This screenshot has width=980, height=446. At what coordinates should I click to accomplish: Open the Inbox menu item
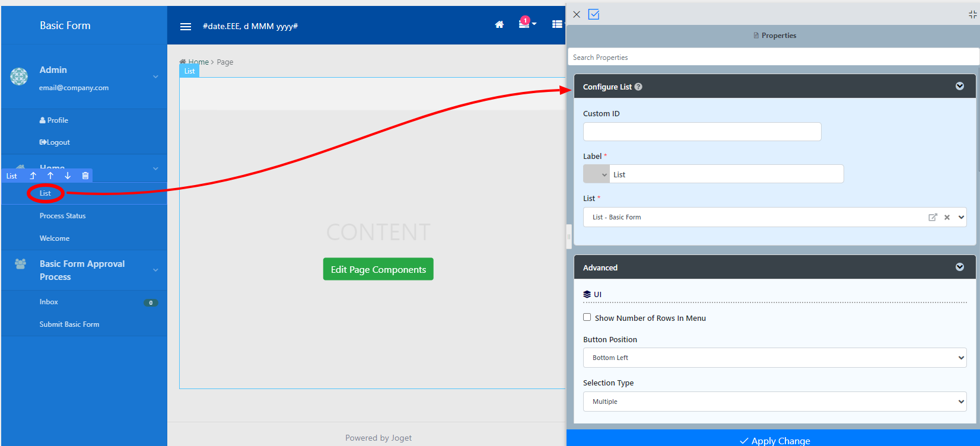(49, 302)
